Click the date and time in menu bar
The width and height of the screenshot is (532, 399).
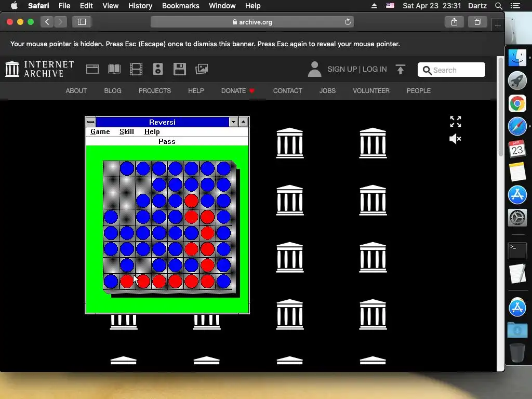[432, 6]
